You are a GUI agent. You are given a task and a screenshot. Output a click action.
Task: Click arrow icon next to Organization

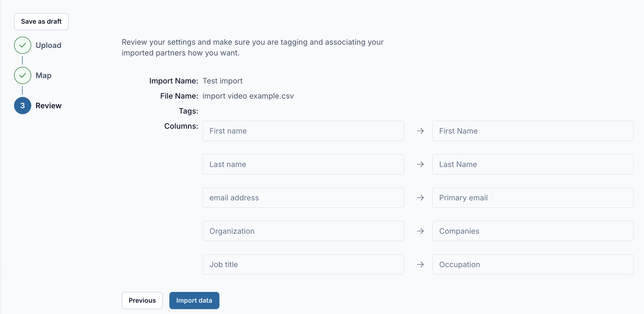tap(420, 231)
